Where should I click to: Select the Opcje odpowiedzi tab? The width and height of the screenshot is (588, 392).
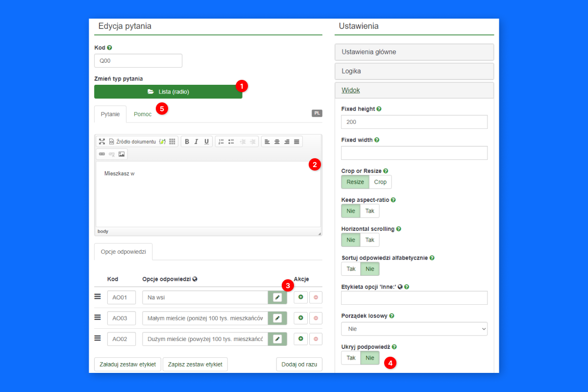click(123, 251)
